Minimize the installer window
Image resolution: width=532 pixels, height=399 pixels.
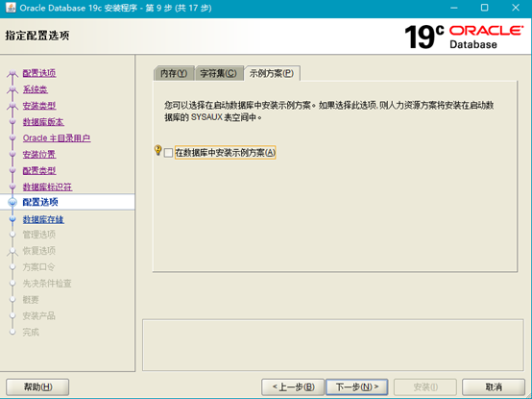tap(453, 8)
